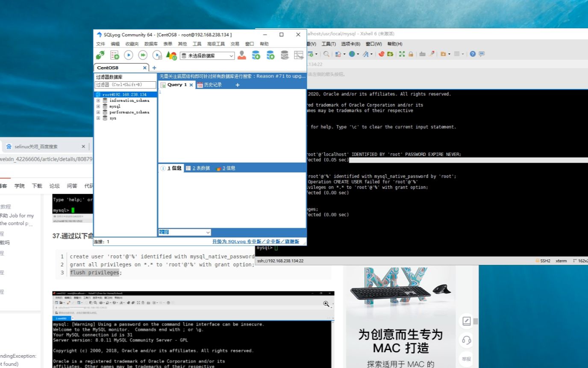Click SSH2 indicator in Xshell status bar

[x=543, y=261]
